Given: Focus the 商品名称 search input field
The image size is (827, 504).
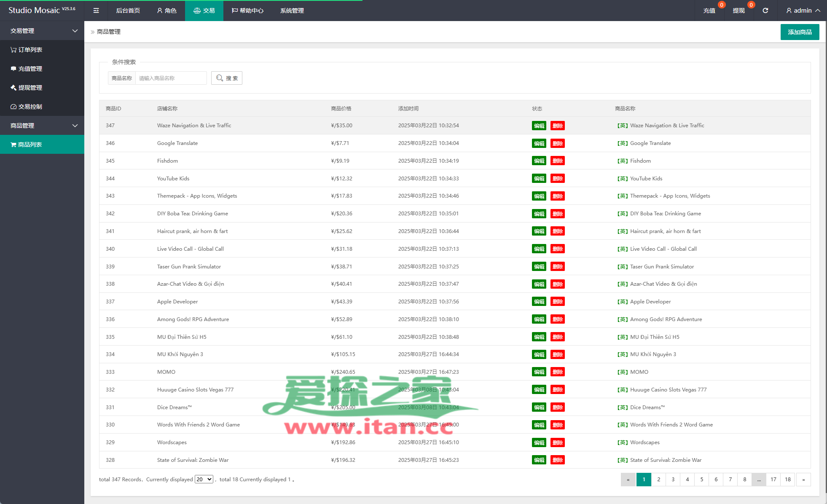Looking at the screenshot, I should pos(171,78).
